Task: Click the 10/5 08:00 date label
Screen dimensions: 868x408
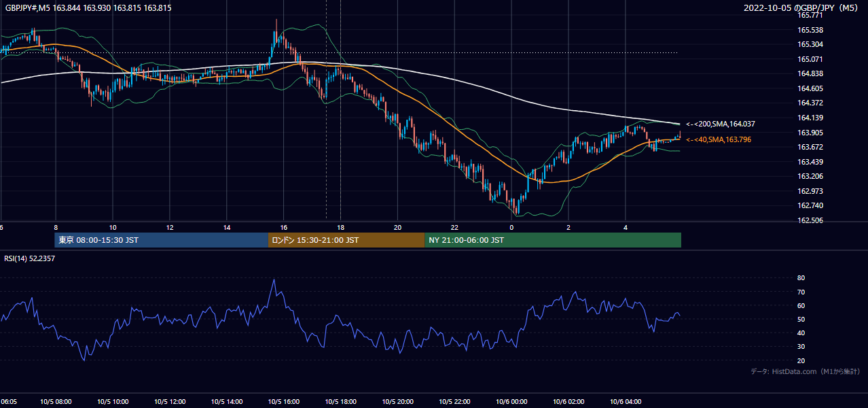Action: (56, 402)
